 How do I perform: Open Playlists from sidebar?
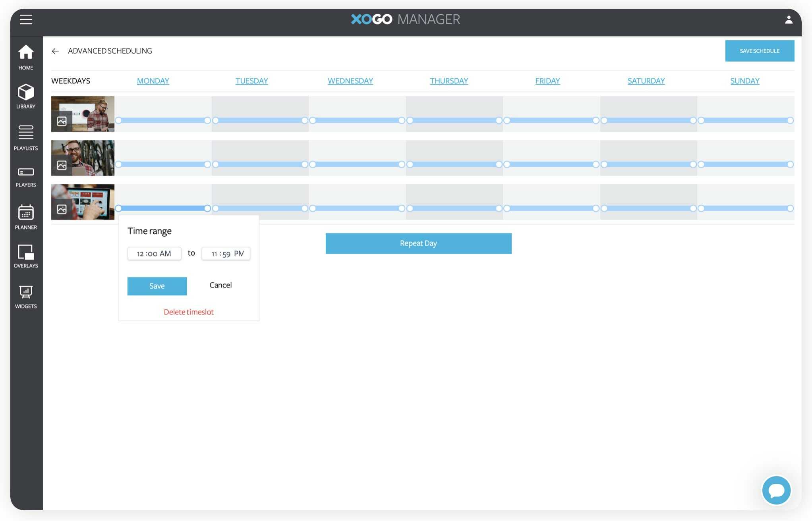point(26,137)
